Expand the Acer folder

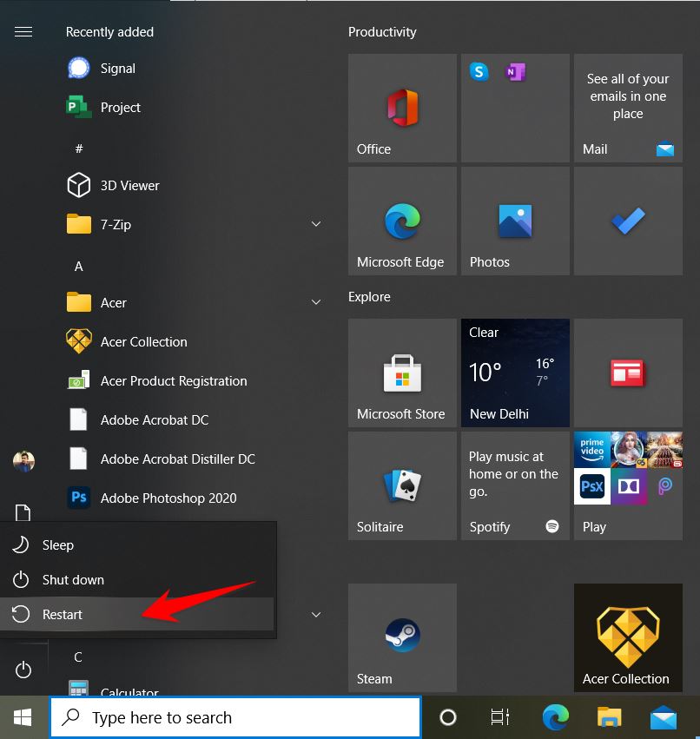point(316,302)
